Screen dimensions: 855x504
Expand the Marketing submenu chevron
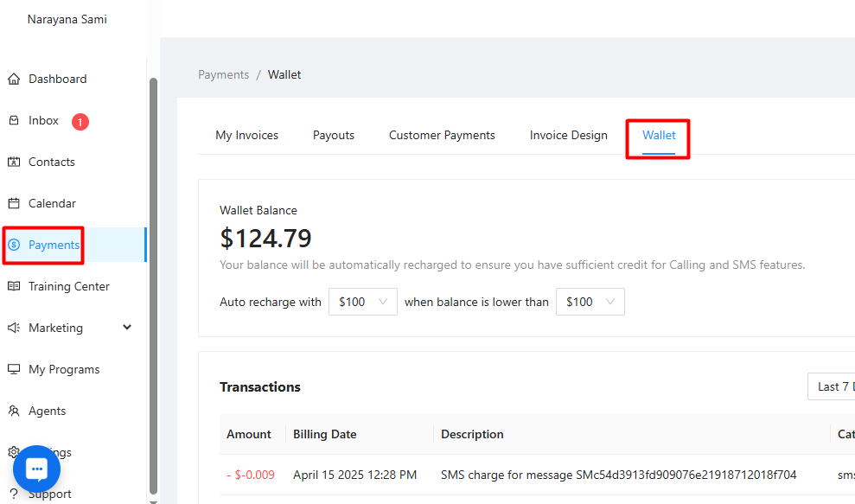[x=127, y=328]
